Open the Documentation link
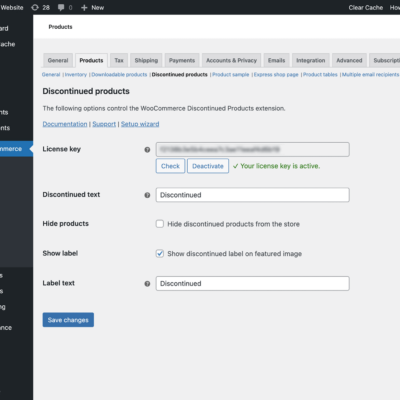This screenshot has height=400, width=400. pos(65,124)
